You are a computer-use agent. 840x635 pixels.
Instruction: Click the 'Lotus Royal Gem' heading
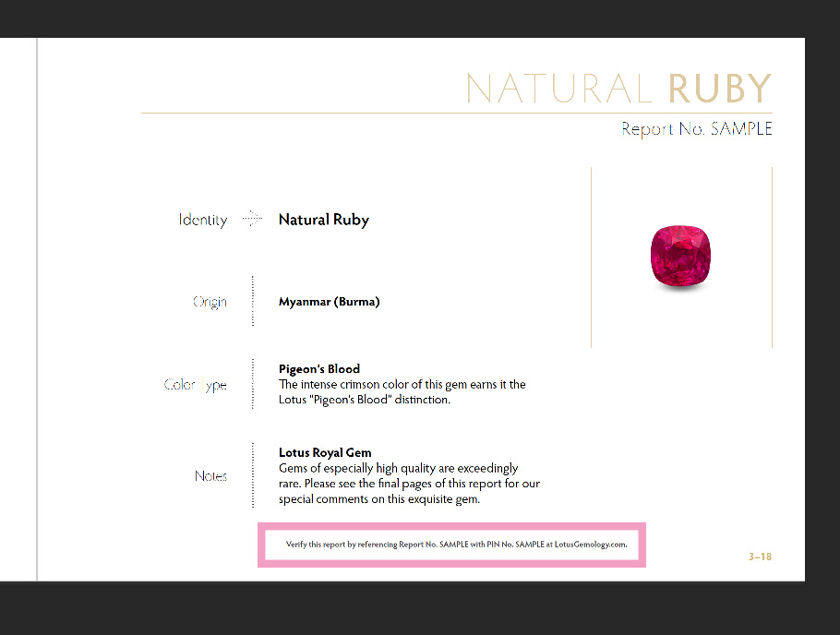tap(325, 452)
